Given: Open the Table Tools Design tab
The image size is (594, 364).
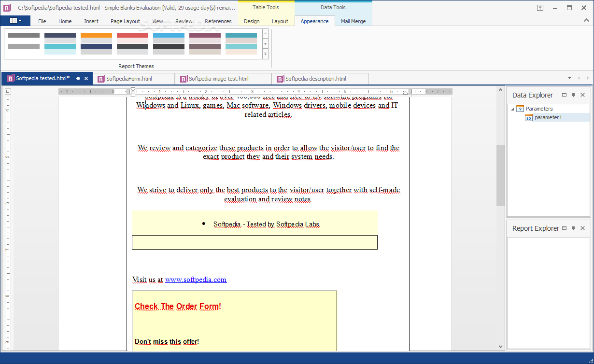Looking at the screenshot, I should pos(252,21).
